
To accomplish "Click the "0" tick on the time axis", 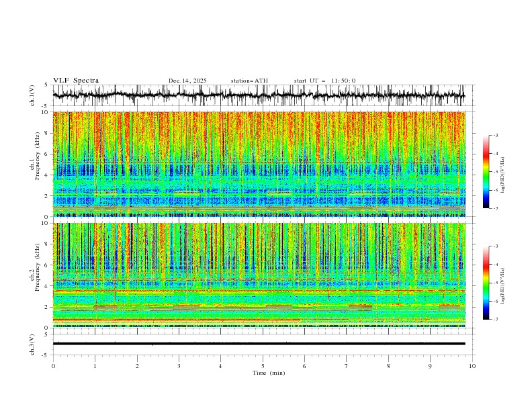I will [53, 366].
